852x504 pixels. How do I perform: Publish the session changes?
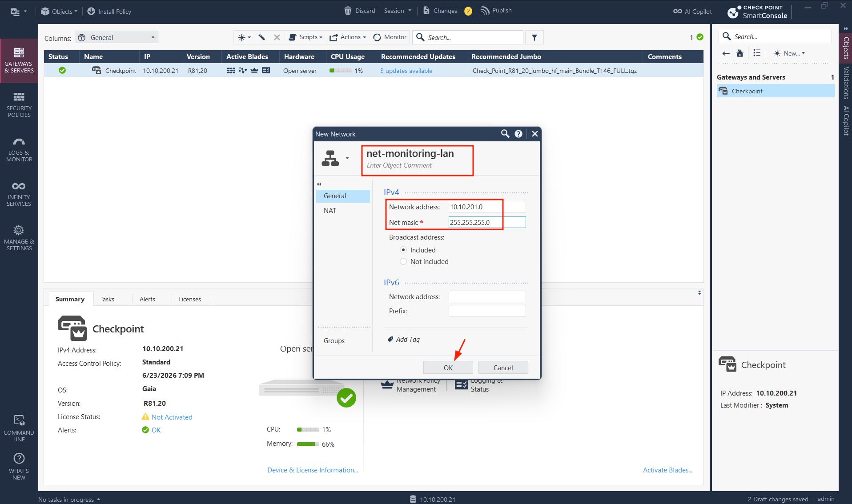pos(496,11)
